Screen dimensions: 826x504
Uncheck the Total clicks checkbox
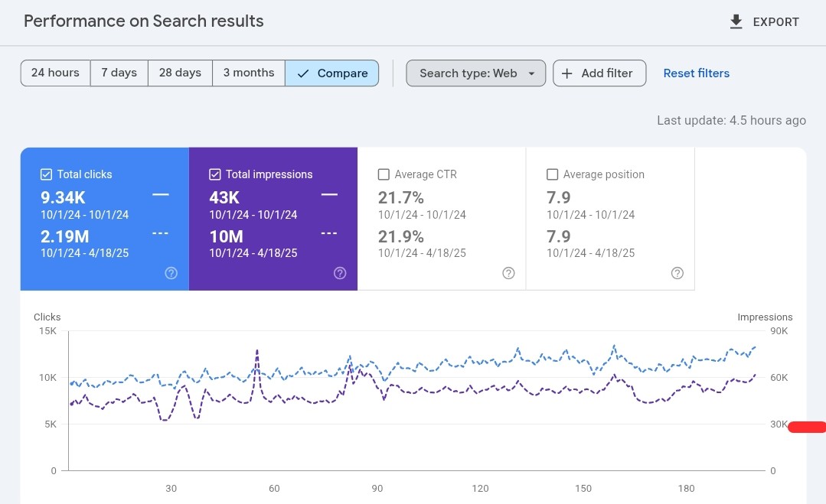46,174
